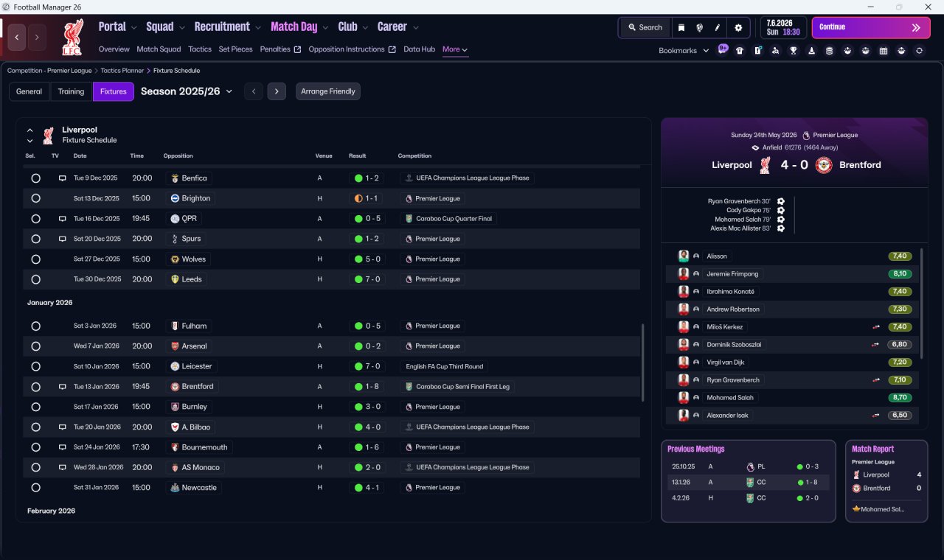Open the settings gear in top toolbar
The width and height of the screenshot is (944, 560).
click(x=738, y=27)
